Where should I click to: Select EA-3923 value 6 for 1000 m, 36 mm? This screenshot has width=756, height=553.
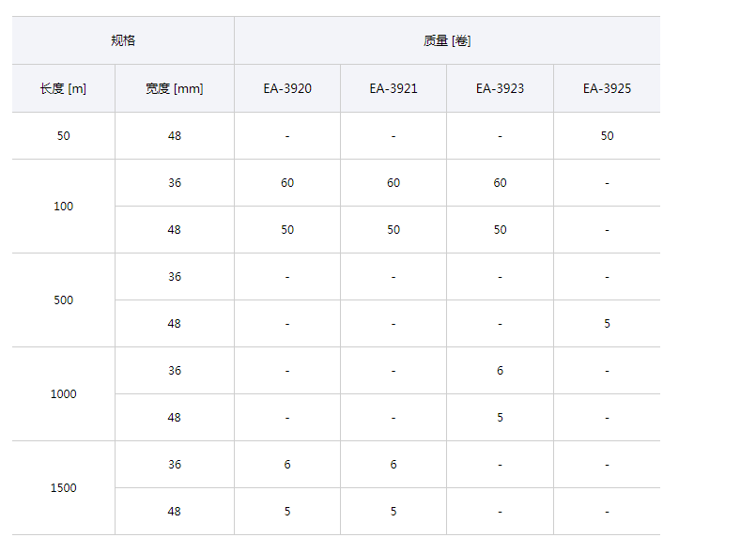[x=500, y=370]
